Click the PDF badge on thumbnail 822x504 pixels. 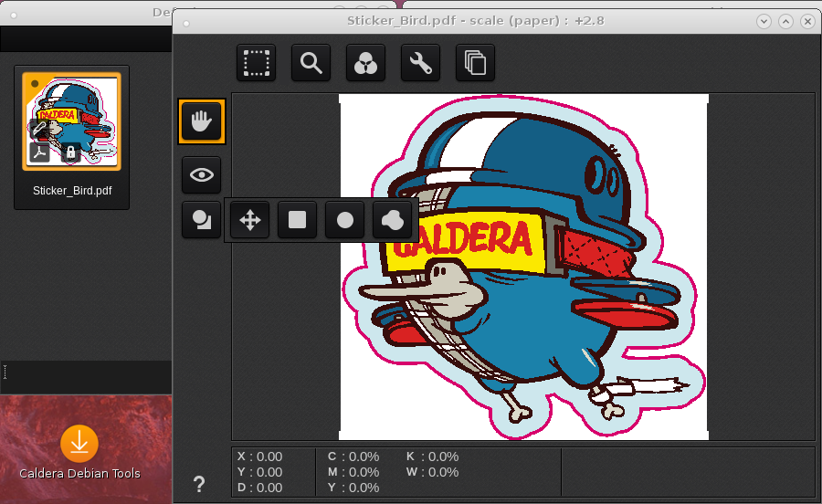click(x=40, y=153)
